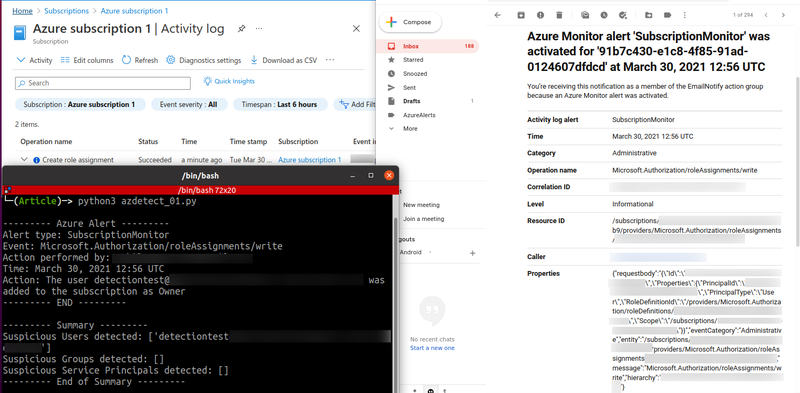
Task: Open Diagnostics settings in Azure toolbar
Action: (204, 60)
